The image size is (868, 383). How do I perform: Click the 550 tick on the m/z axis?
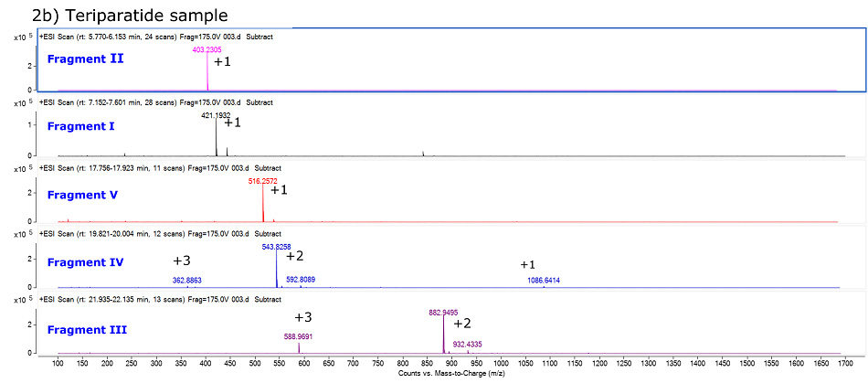point(280,365)
